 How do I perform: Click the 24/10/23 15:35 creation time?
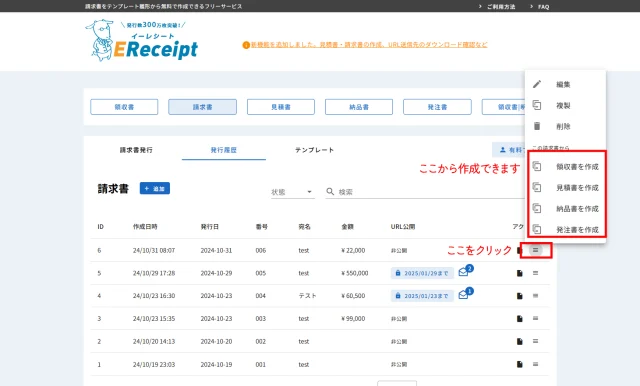tap(154, 319)
